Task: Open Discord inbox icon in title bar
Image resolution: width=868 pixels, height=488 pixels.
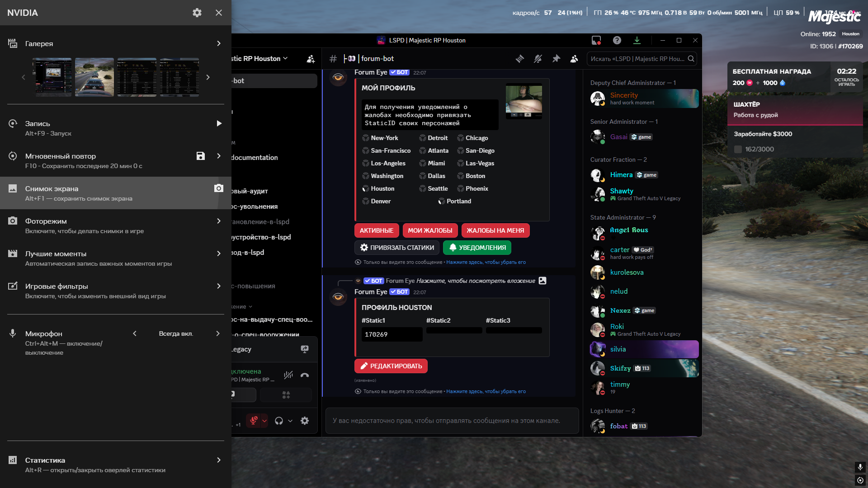Action: (x=596, y=40)
